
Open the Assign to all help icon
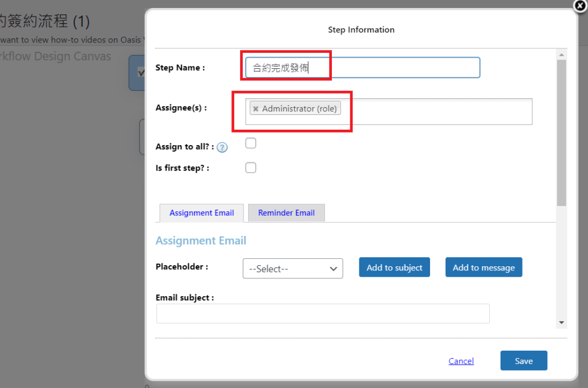(222, 148)
